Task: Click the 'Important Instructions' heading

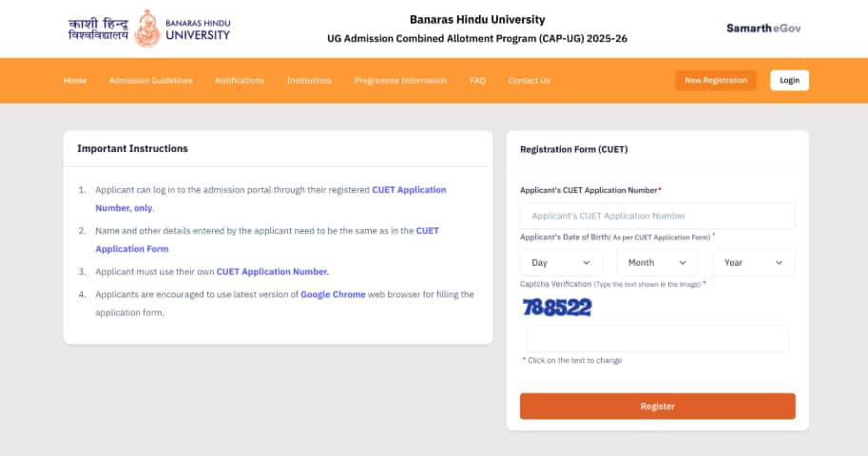Action: click(132, 148)
